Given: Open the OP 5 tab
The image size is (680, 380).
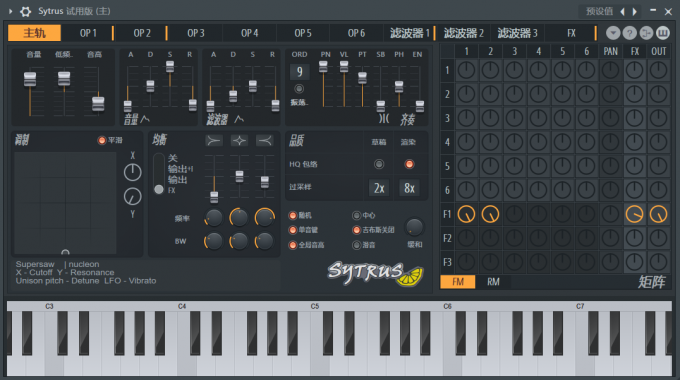Looking at the screenshot, I should tap(303, 33).
